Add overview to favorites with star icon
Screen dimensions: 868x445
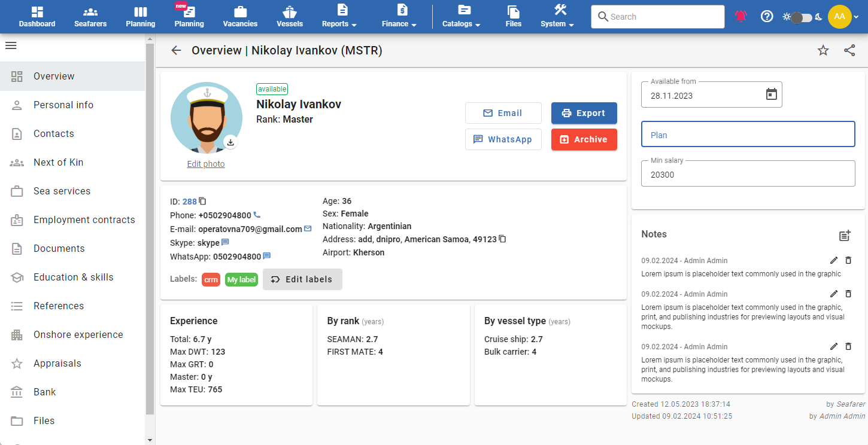(823, 51)
